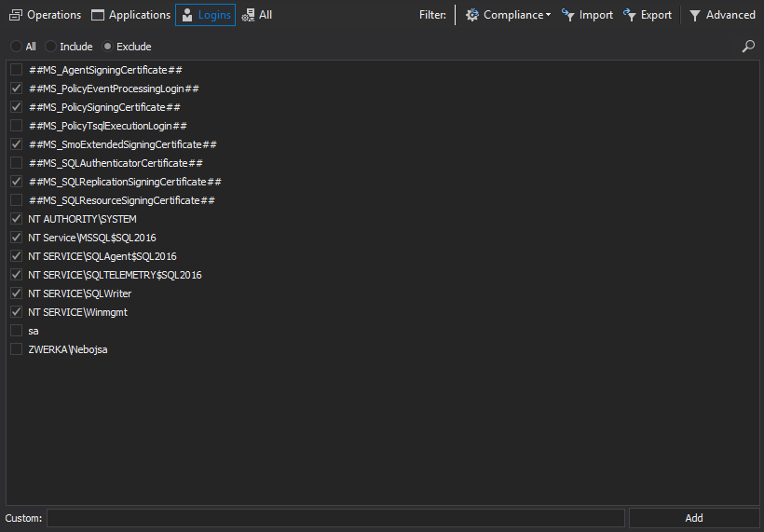Click the Add button
Image resolution: width=764 pixels, height=532 pixels.
694,518
